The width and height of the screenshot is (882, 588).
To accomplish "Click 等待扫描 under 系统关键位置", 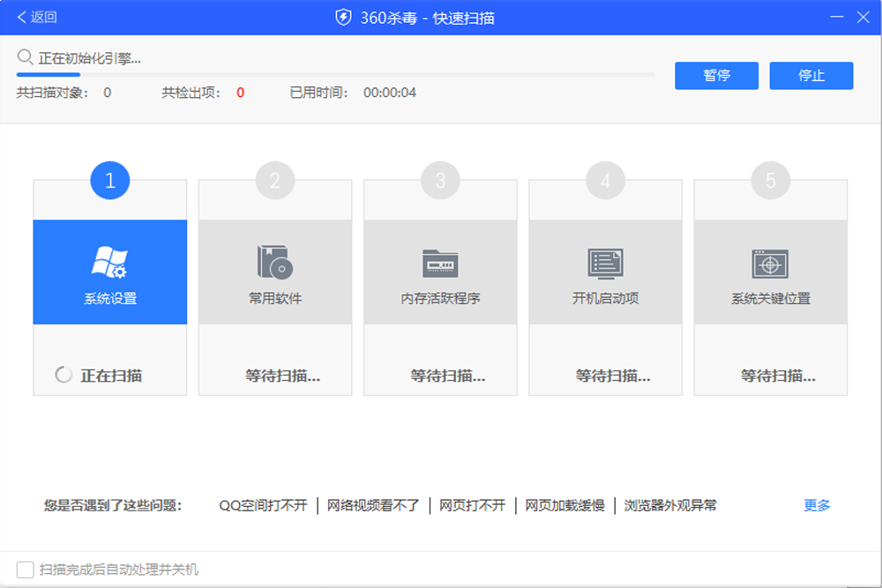I will (778, 376).
